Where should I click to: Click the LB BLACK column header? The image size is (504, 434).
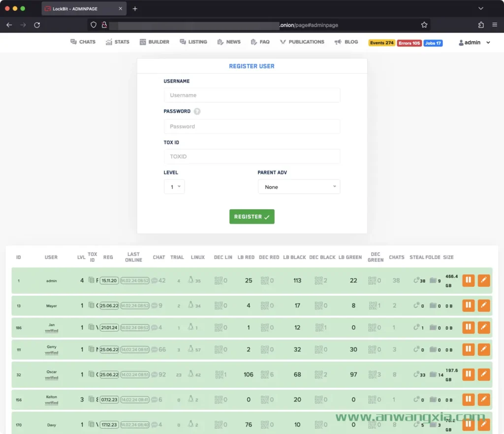(294, 257)
